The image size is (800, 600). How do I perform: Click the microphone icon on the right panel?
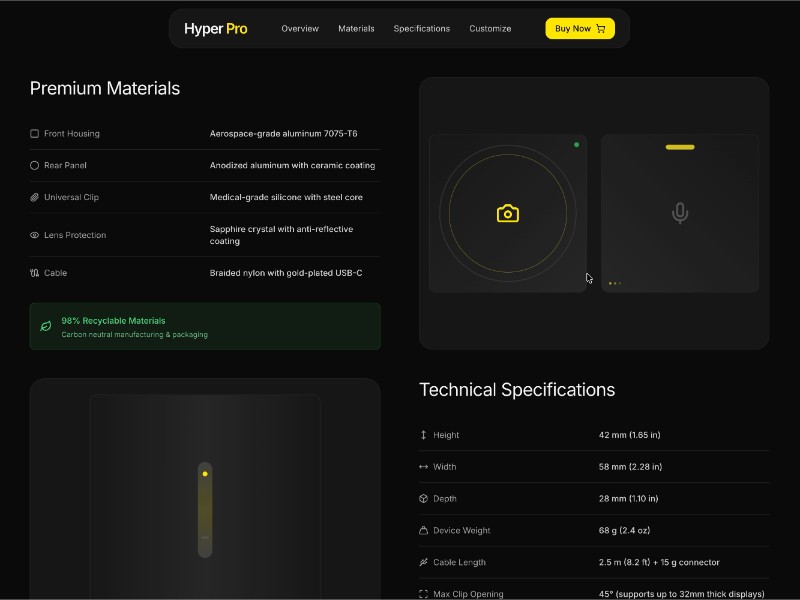(679, 212)
